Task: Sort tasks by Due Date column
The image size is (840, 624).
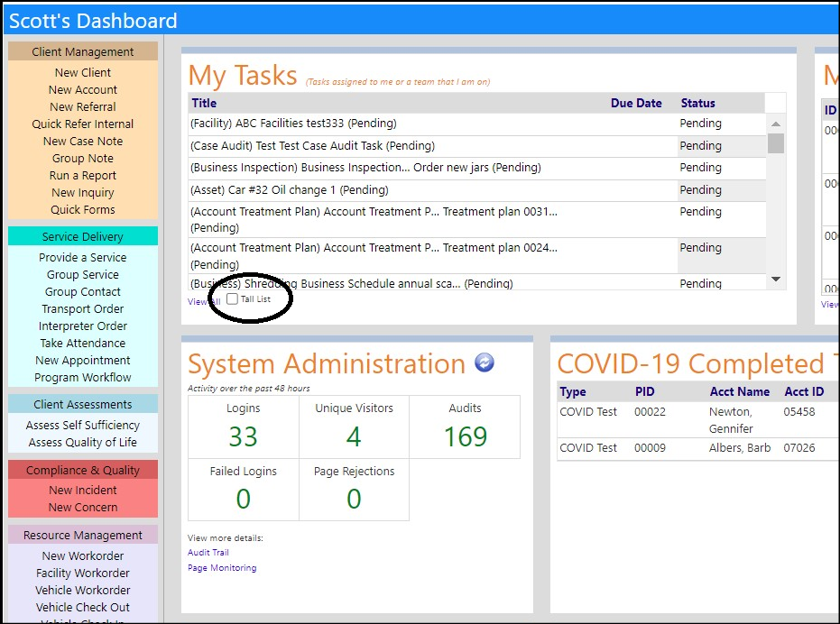Action: [x=636, y=103]
